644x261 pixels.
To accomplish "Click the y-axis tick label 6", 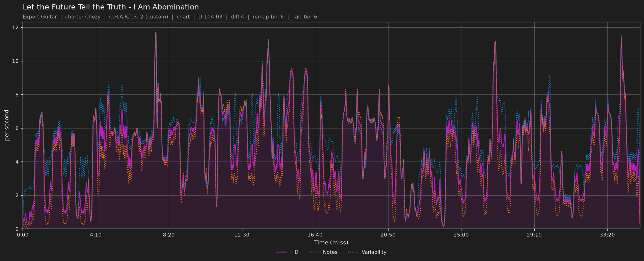I will point(17,128).
